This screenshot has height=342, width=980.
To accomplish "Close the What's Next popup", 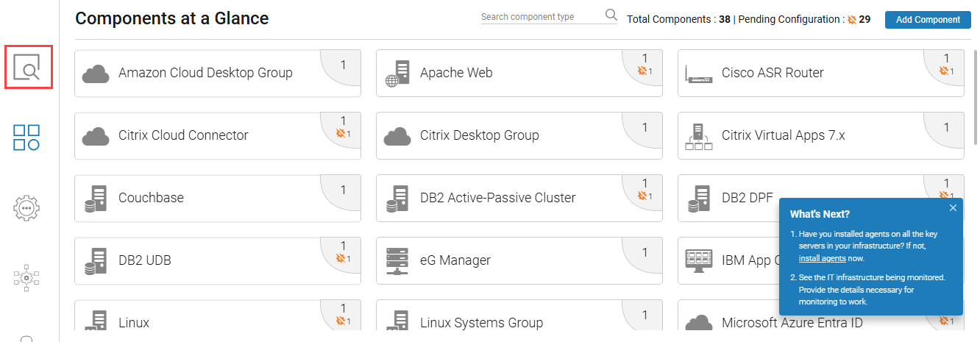I will [x=953, y=208].
